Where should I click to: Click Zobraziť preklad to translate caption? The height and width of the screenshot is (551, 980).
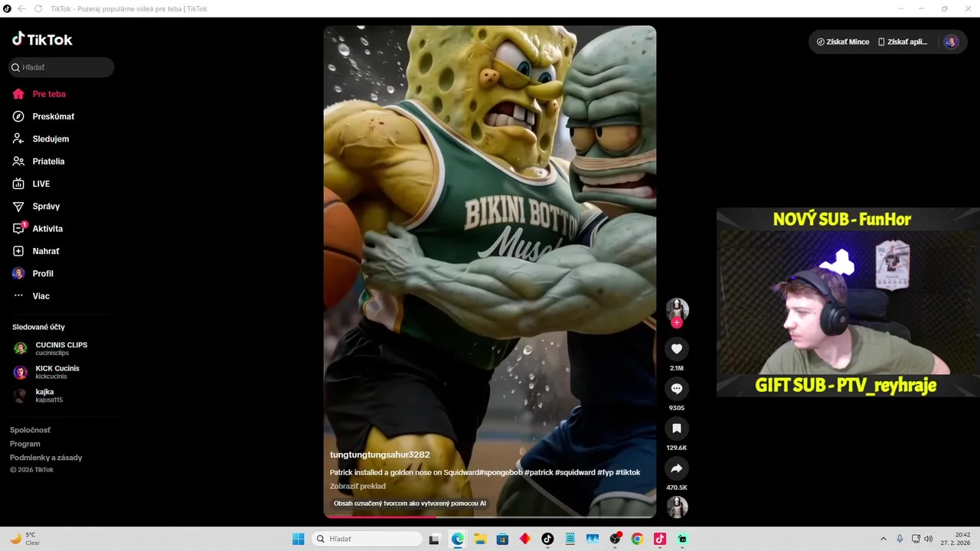[358, 486]
